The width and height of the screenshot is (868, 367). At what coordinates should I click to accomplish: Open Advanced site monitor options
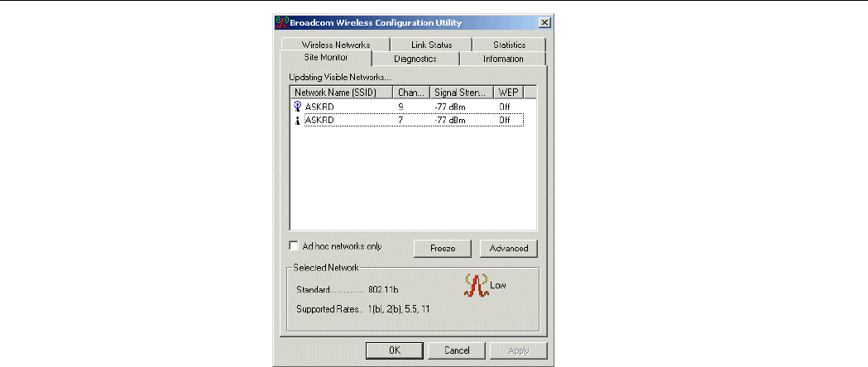509,249
